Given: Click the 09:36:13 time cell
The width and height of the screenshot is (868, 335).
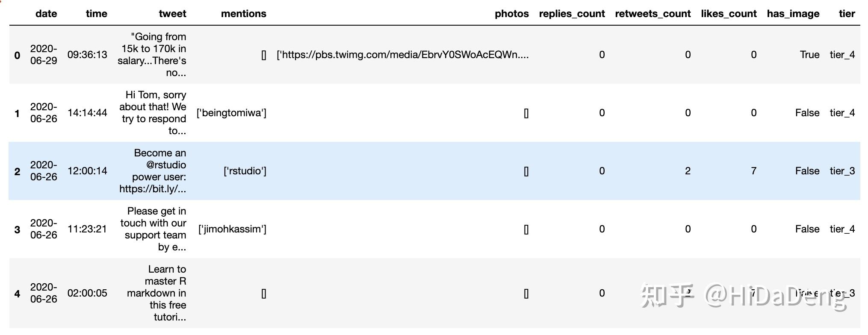Looking at the screenshot, I should pyautogui.click(x=87, y=55).
